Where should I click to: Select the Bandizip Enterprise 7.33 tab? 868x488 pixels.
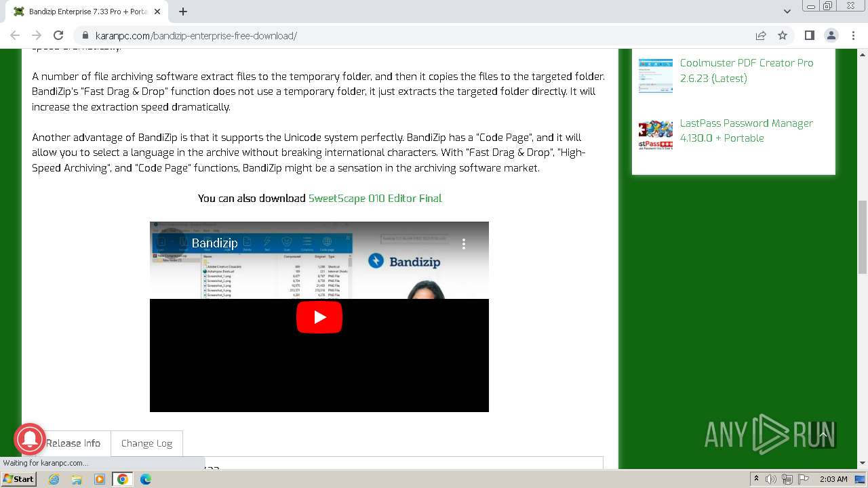point(88,12)
